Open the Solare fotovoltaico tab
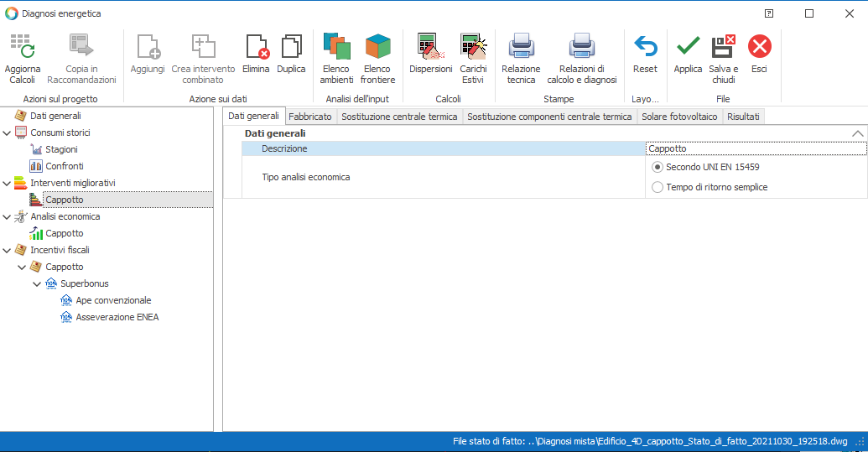Screen dimensions: 868x452 678,117
